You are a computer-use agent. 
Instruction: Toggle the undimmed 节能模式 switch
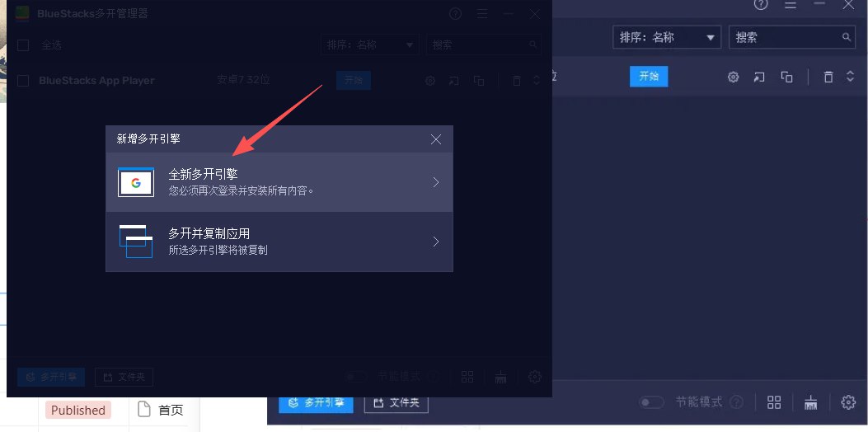point(652,402)
